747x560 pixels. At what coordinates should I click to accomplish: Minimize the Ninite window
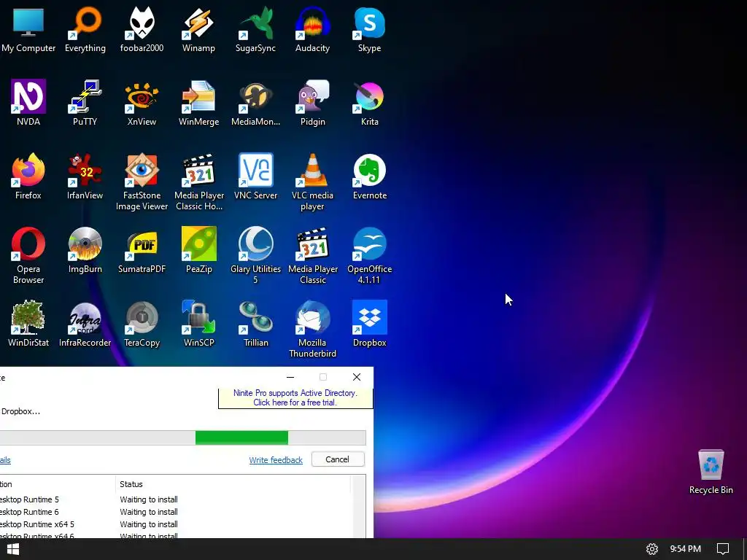[290, 377]
